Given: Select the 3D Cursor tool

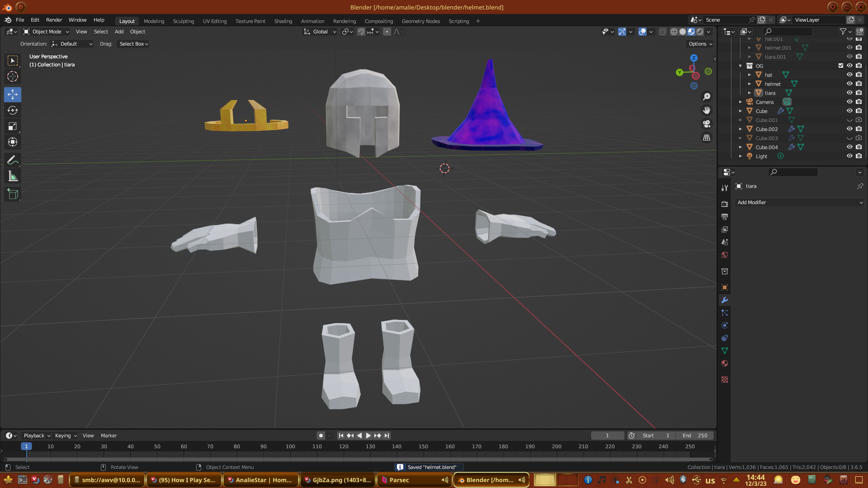Looking at the screenshot, I should point(13,76).
